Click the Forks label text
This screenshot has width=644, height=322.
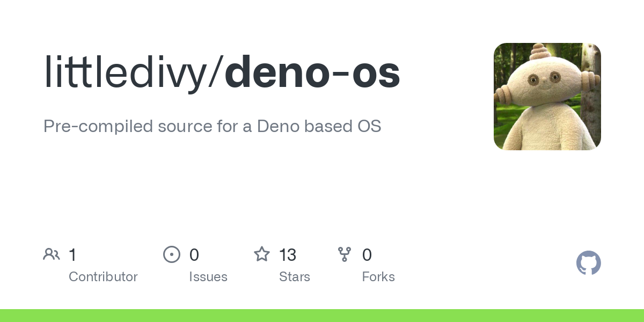378,276
